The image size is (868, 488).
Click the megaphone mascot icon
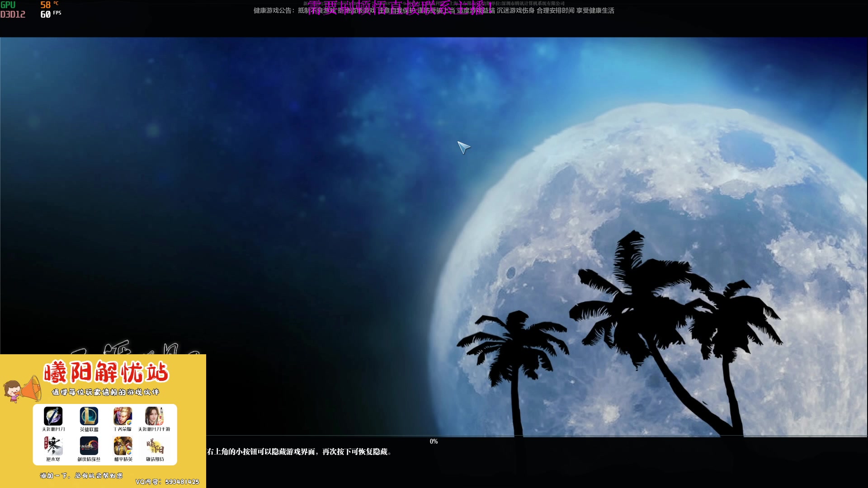(22, 389)
